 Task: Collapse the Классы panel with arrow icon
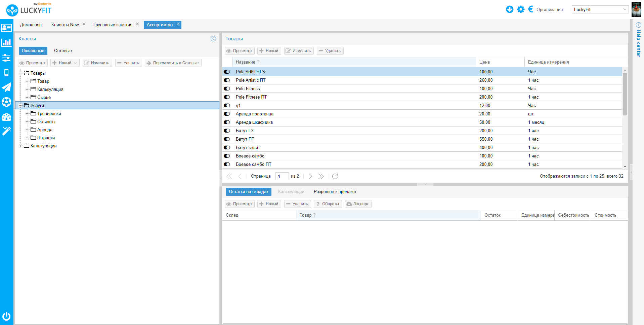pyautogui.click(x=213, y=39)
